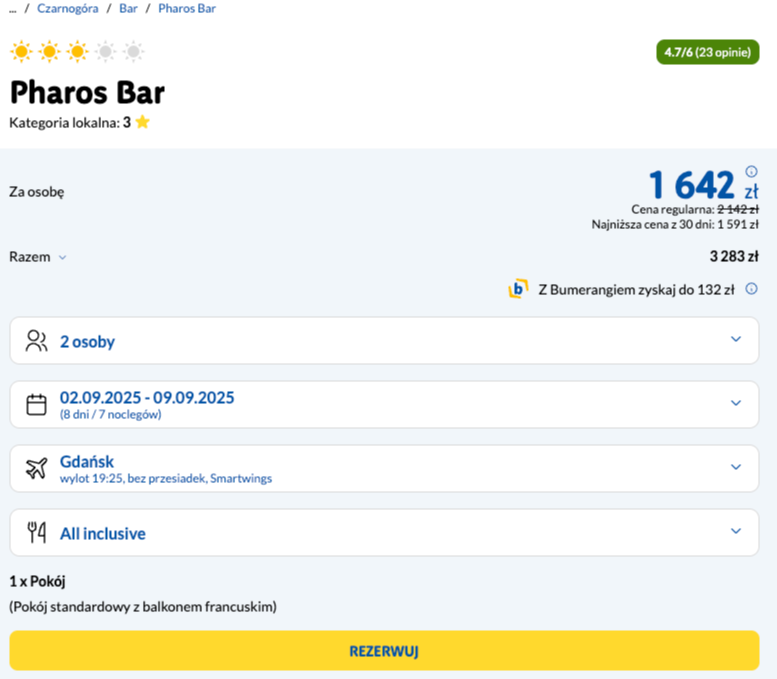Open the All inclusive board dropdown

coord(384,532)
